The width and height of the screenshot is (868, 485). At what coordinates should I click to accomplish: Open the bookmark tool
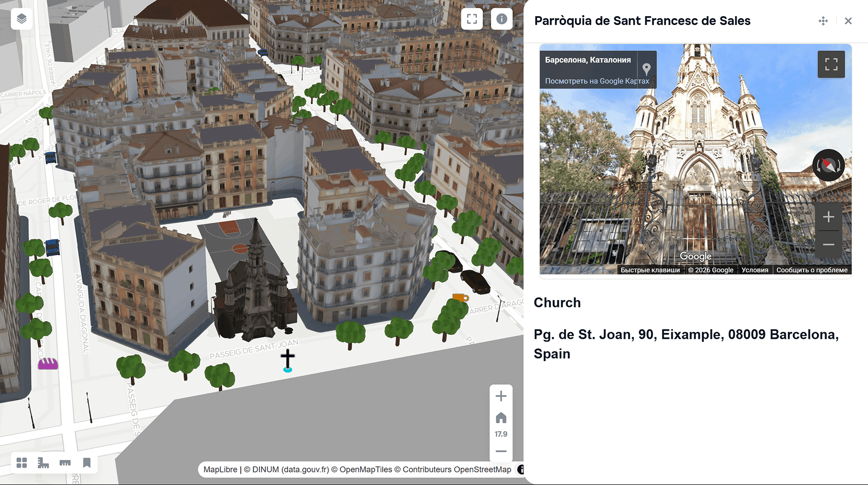[87, 463]
